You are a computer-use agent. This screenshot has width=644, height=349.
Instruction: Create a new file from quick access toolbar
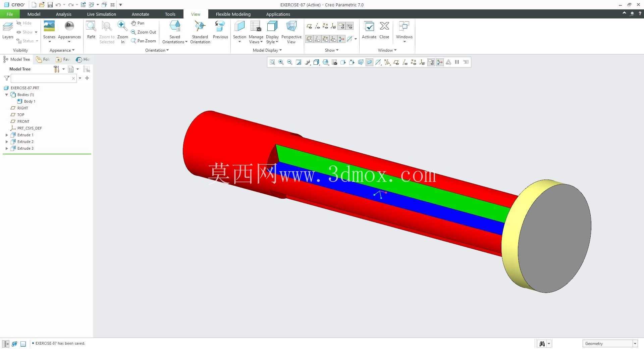[x=34, y=5]
